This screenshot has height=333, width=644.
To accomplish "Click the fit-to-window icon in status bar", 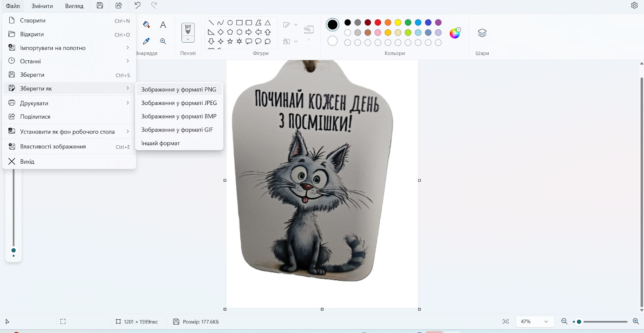I will coord(506,321).
